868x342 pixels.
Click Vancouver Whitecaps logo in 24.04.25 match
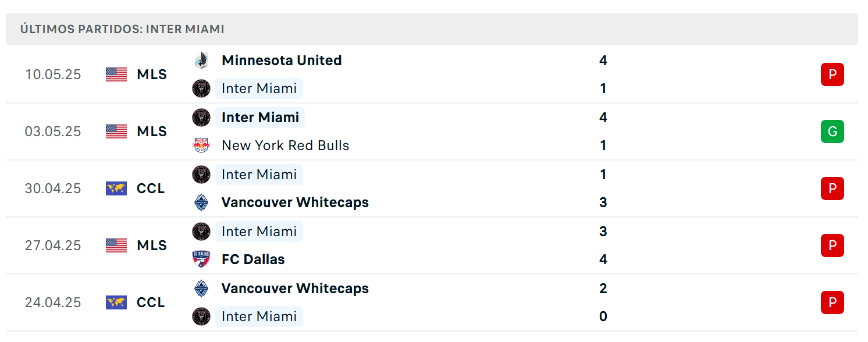201,288
